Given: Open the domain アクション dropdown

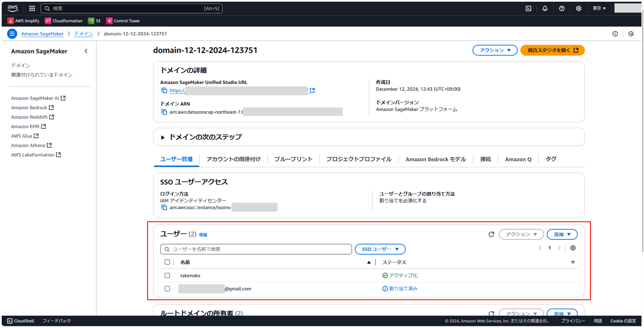Looking at the screenshot, I should pyautogui.click(x=495, y=50).
